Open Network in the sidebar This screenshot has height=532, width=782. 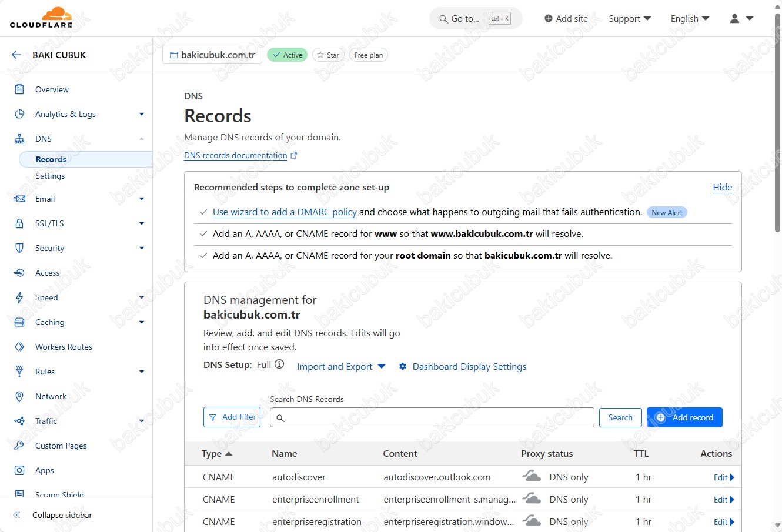pos(51,396)
